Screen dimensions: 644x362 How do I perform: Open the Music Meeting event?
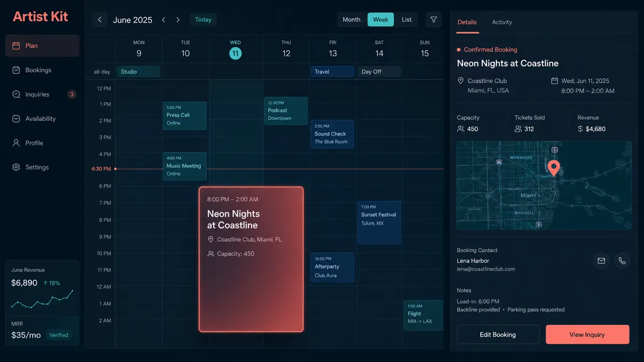pos(185,166)
